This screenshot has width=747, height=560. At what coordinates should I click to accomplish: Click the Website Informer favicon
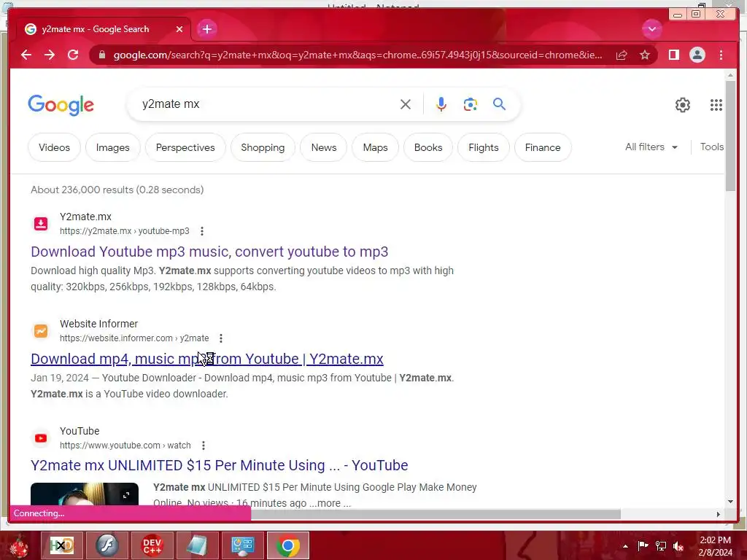pos(41,330)
